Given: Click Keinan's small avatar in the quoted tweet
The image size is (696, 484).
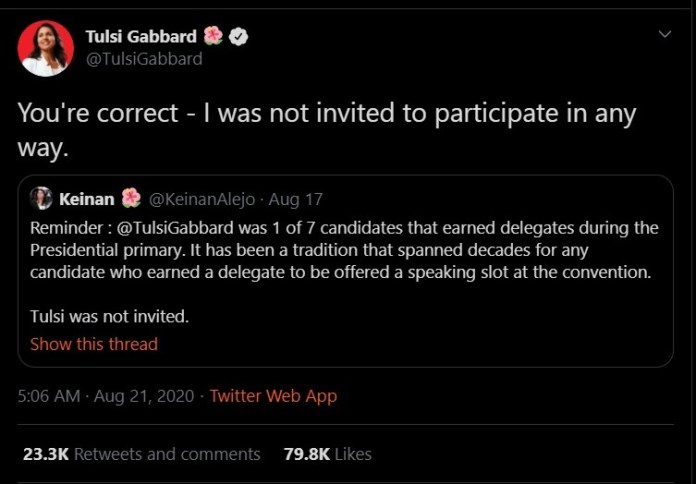Looking at the screenshot, I should coord(41,198).
